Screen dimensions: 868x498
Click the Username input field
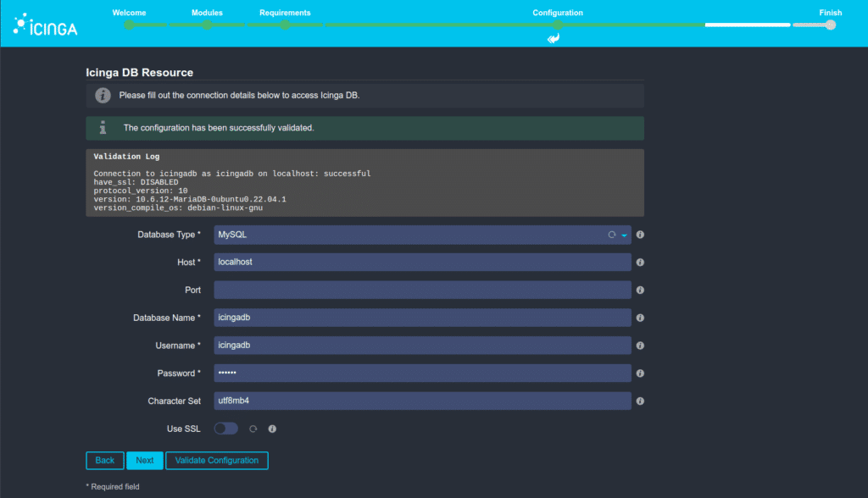(x=422, y=346)
